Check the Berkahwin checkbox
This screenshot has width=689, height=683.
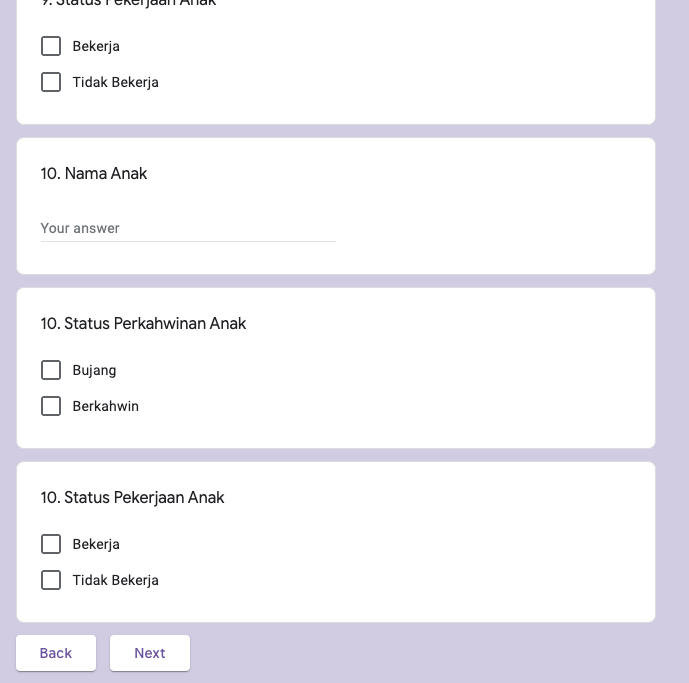[x=51, y=406]
